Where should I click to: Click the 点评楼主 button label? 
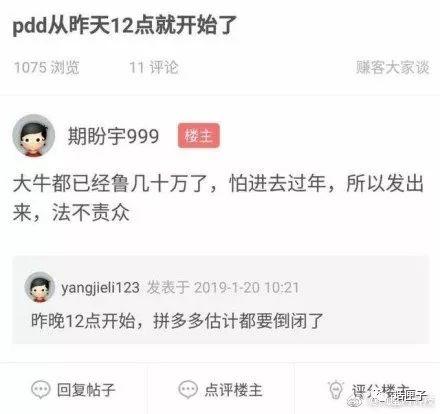(233, 390)
